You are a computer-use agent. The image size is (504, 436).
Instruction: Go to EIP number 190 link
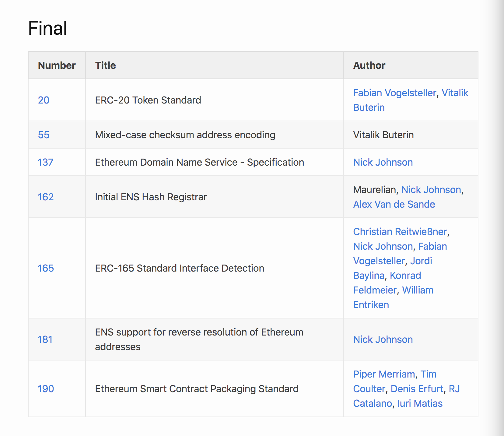(46, 389)
